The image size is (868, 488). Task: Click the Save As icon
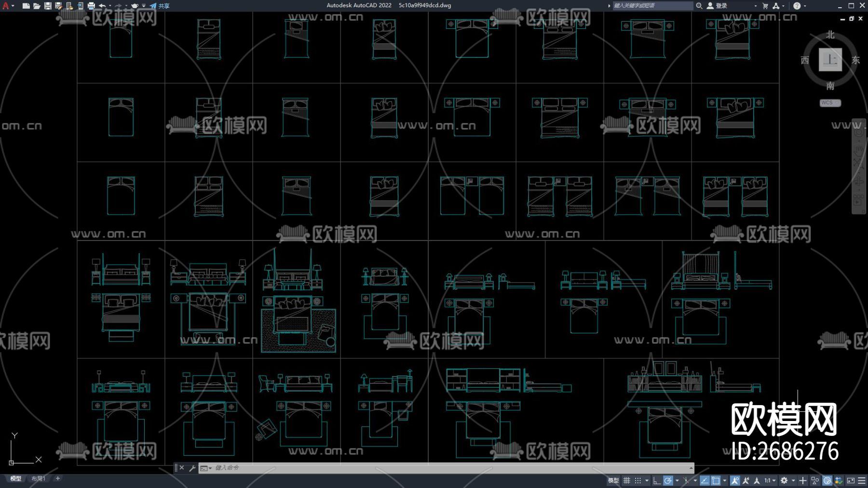coord(58,6)
